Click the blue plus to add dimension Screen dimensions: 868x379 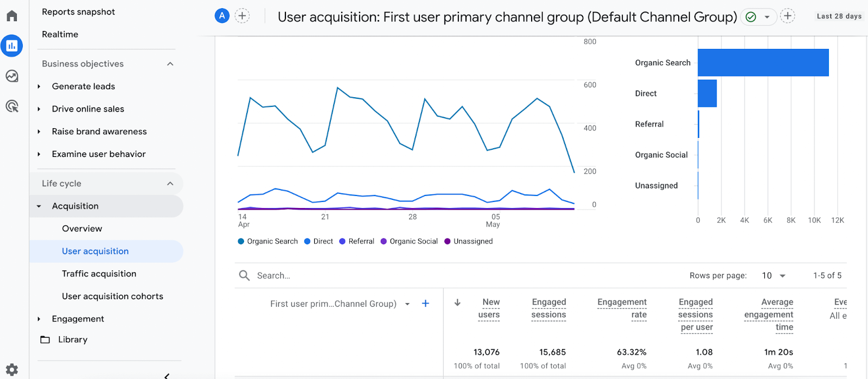point(425,304)
